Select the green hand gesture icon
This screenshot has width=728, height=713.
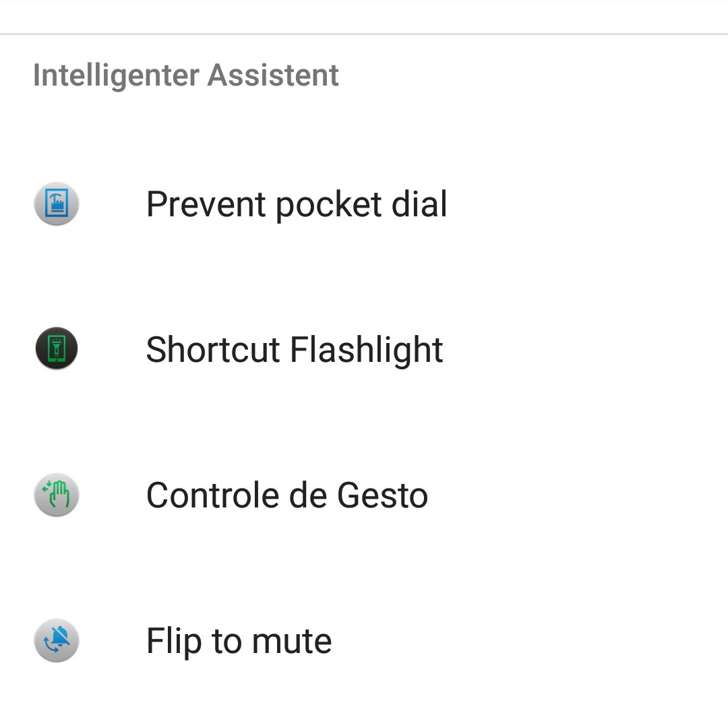(57, 495)
